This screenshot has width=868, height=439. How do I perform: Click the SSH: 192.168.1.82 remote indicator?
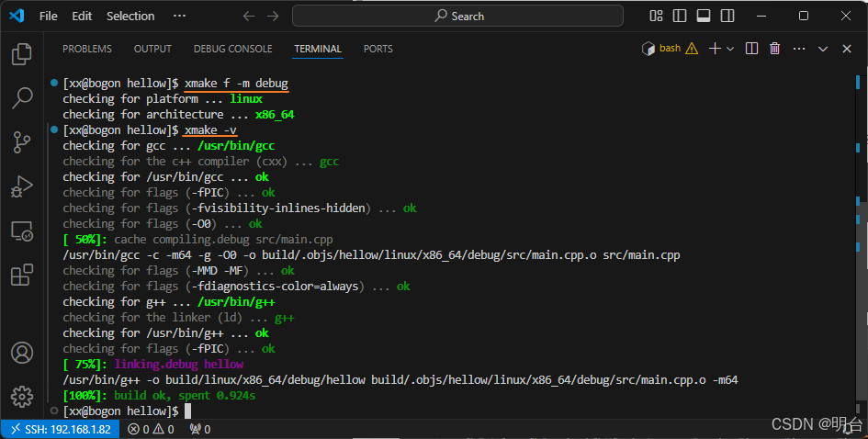[61, 429]
